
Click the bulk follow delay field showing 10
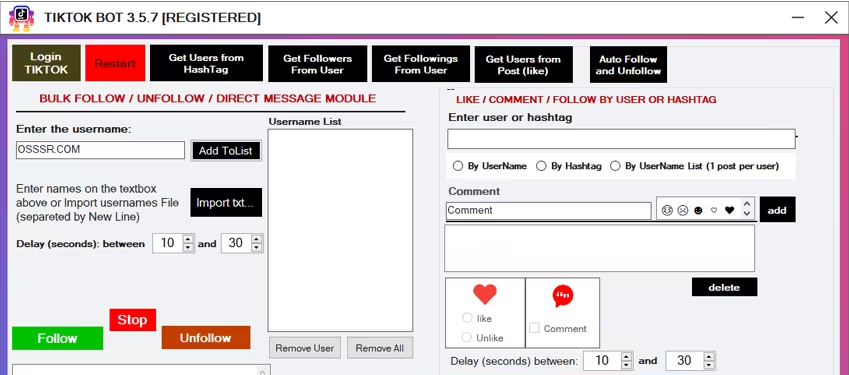click(x=168, y=243)
